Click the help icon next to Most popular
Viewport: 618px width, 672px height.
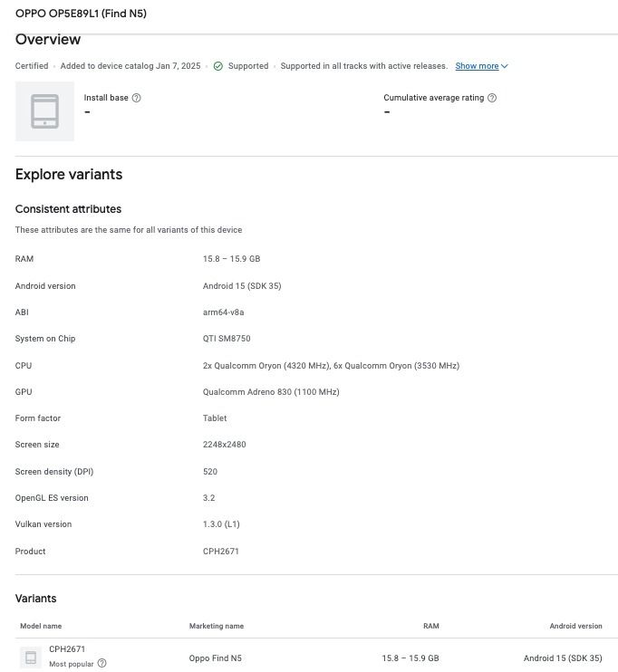coord(101,664)
